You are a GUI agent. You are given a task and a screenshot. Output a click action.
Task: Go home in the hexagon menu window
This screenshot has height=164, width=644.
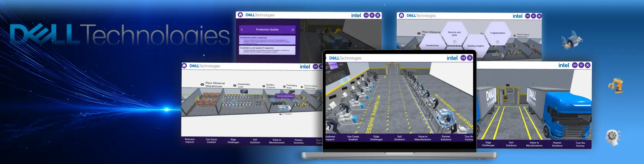pyautogui.click(x=401, y=15)
